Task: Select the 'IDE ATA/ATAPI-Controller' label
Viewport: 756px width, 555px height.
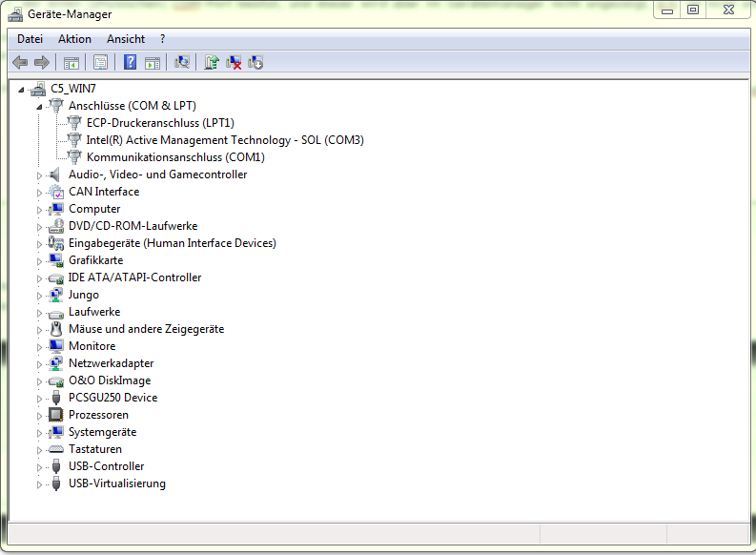Action: click(x=134, y=277)
